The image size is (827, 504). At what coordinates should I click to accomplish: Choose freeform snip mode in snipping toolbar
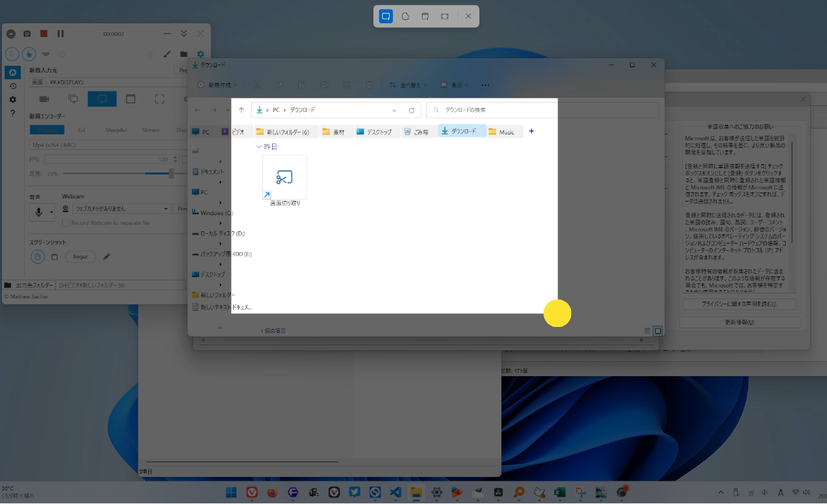(405, 16)
